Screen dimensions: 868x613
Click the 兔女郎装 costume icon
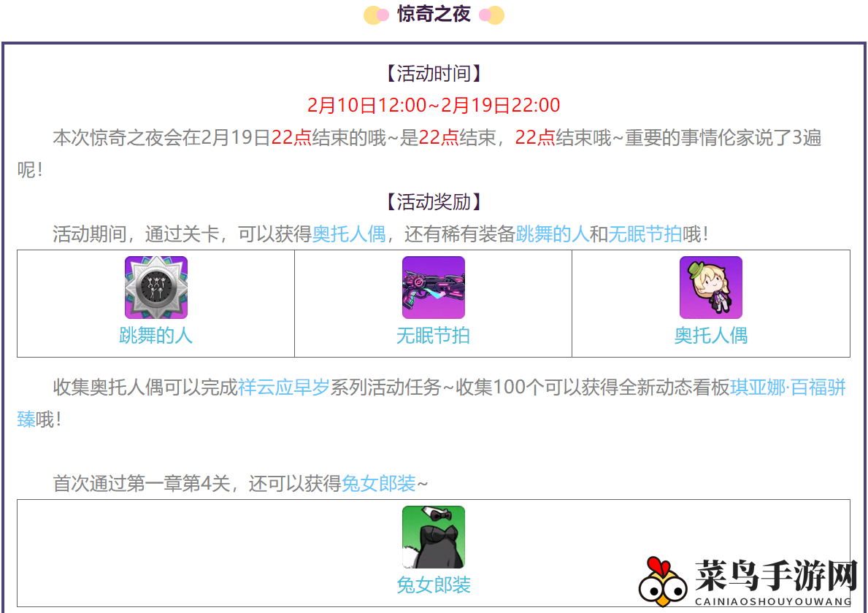[x=434, y=537]
